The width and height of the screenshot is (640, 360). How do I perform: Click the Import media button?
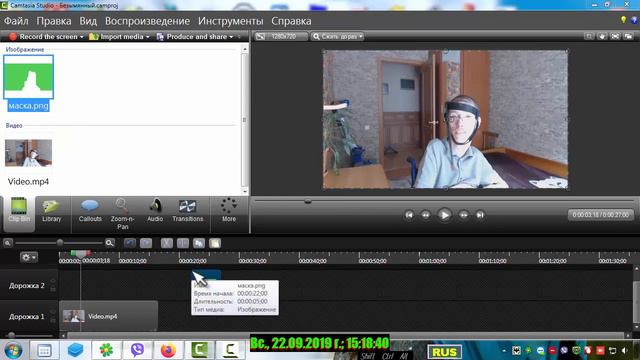(116, 37)
